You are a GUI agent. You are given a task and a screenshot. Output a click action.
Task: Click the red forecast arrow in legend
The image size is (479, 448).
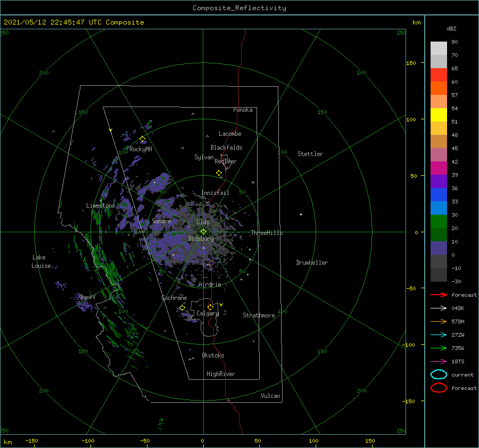tap(439, 295)
